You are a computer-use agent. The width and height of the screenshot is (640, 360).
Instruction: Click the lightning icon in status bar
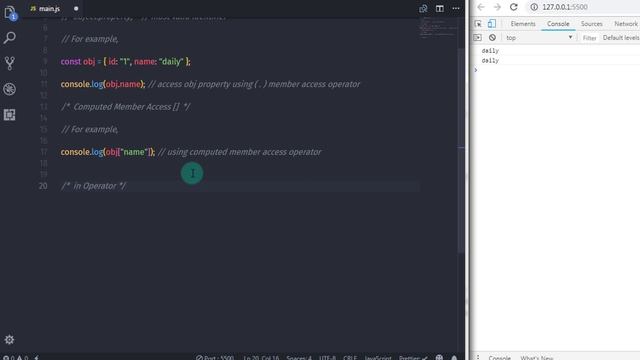point(36,358)
